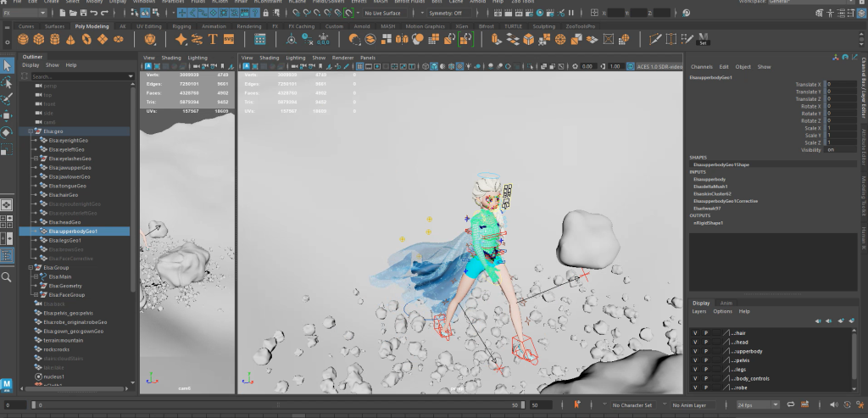The image size is (868, 418).
Task: Open the 24 fps frame rate dropdown
Action: coord(758,404)
